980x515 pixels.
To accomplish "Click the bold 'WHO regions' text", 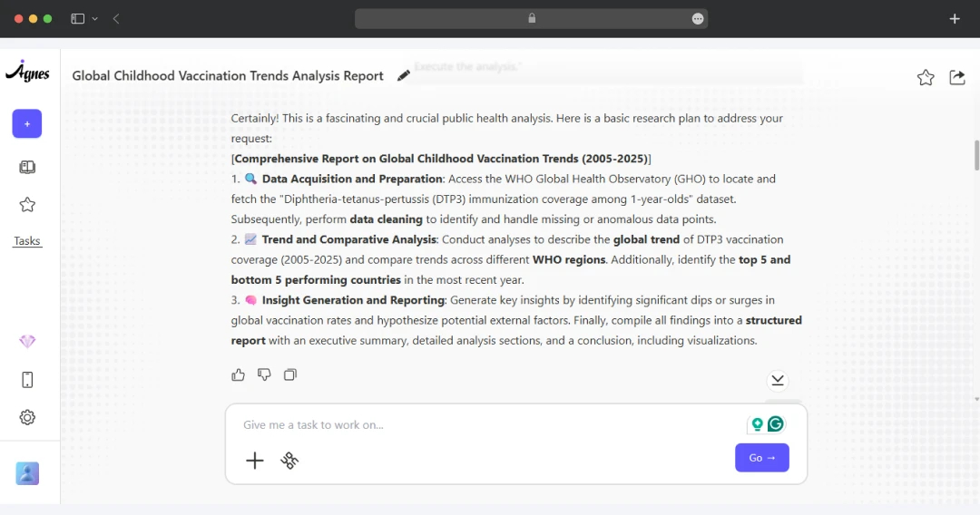I will pyautogui.click(x=569, y=259).
